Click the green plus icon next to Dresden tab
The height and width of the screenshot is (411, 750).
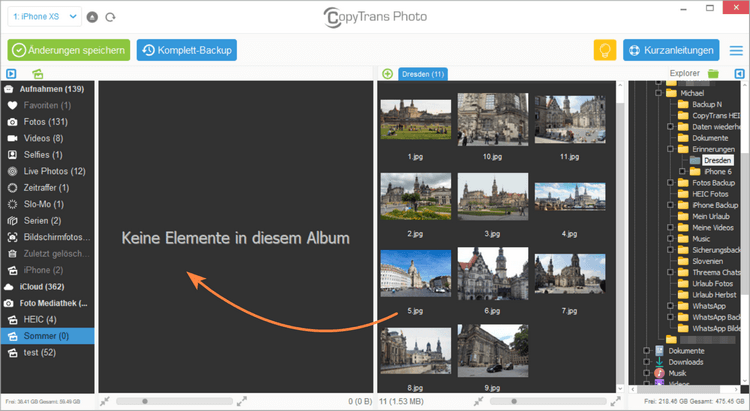click(x=387, y=74)
